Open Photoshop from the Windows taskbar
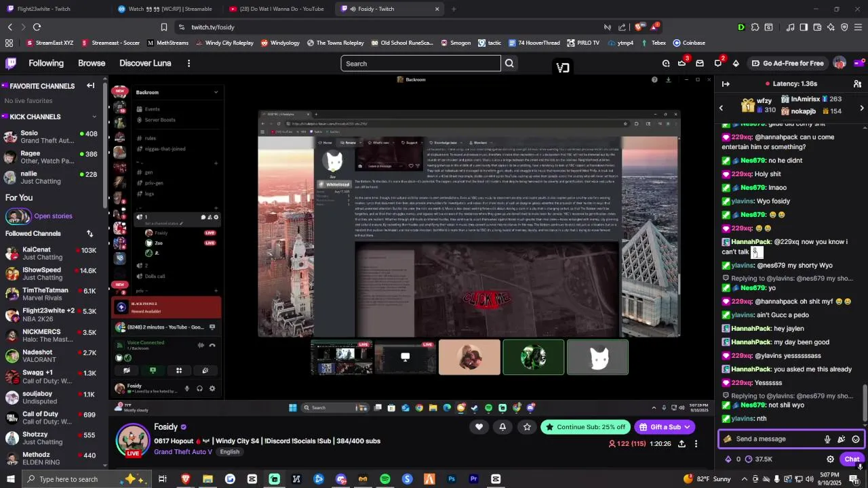The height and width of the screenshot is (488, 868). 452,479
